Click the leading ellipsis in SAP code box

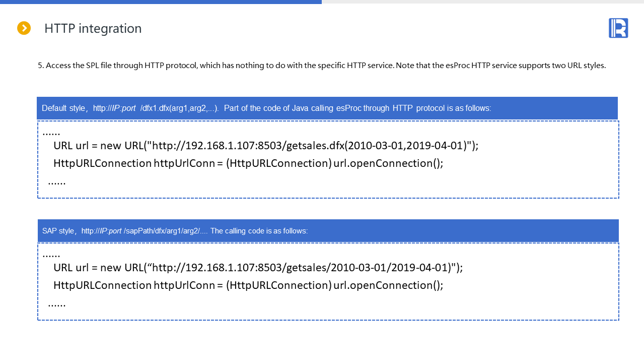(x=51, y=255)
